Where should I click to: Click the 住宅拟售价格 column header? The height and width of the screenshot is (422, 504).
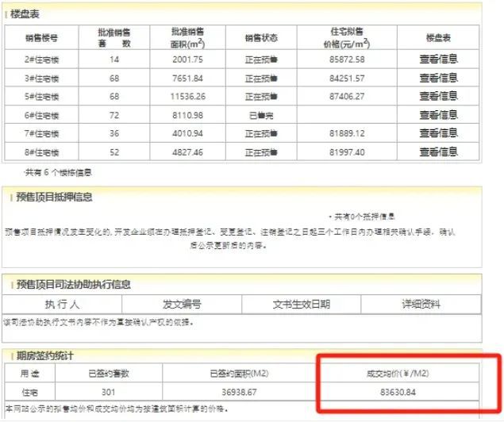(x=347, y=37)
